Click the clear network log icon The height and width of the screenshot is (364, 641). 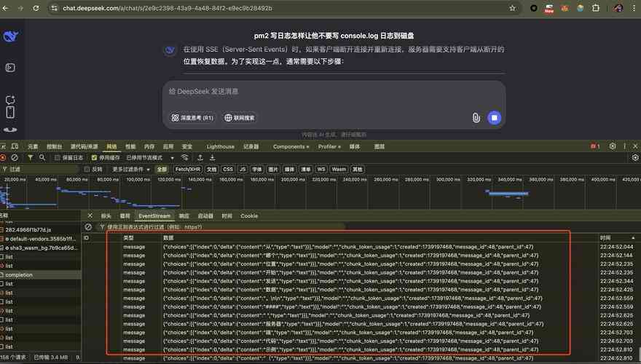14,157
